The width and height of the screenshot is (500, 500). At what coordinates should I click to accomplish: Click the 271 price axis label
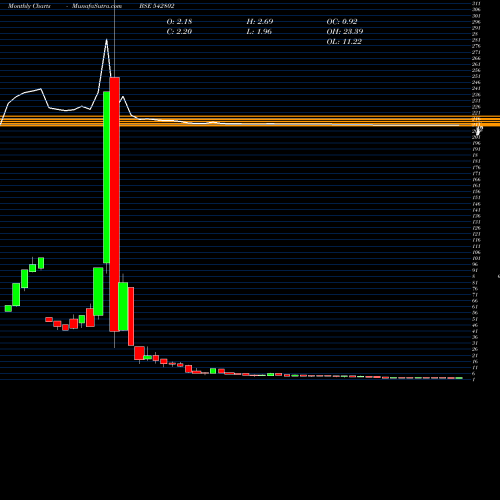[476, 52]
